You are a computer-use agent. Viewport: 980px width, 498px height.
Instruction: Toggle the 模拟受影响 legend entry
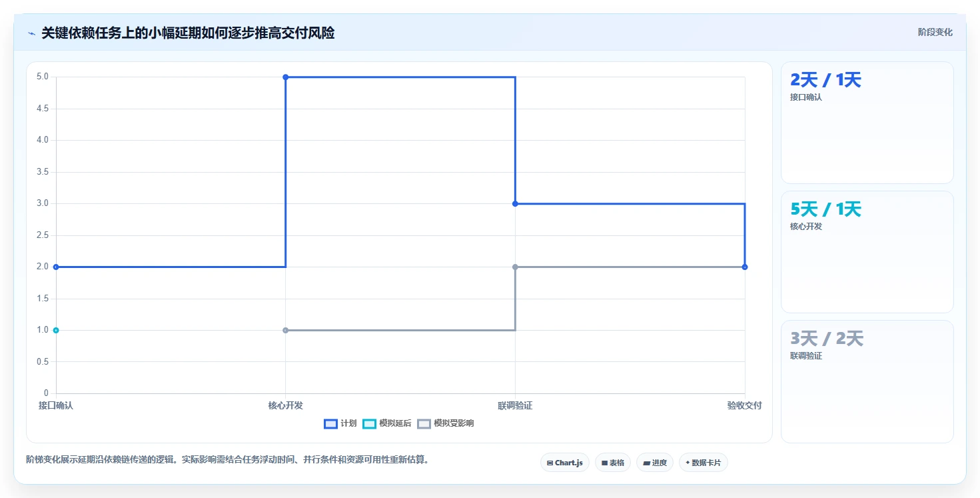pos(446,423)
